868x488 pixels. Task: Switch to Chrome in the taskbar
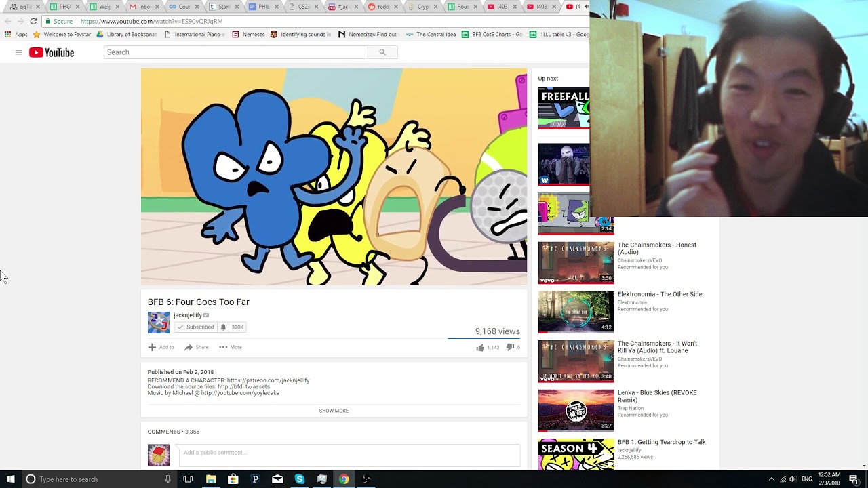[344, 479]
